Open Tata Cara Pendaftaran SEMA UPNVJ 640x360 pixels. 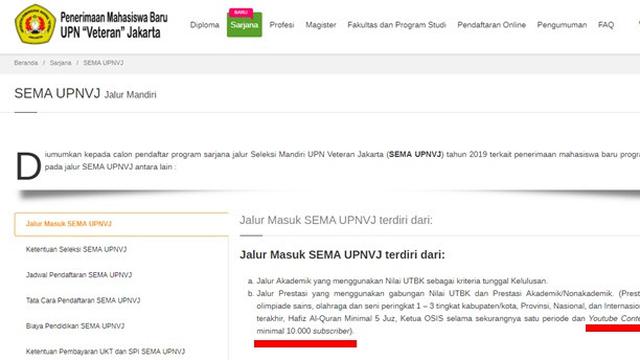pos(121,300)
